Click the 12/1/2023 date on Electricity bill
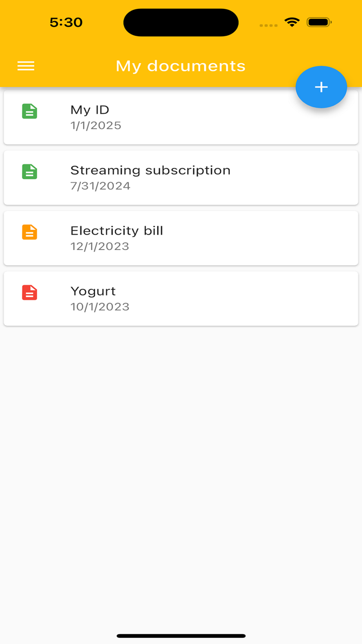This screenshot has height=644, width=362. pos(100,246)
